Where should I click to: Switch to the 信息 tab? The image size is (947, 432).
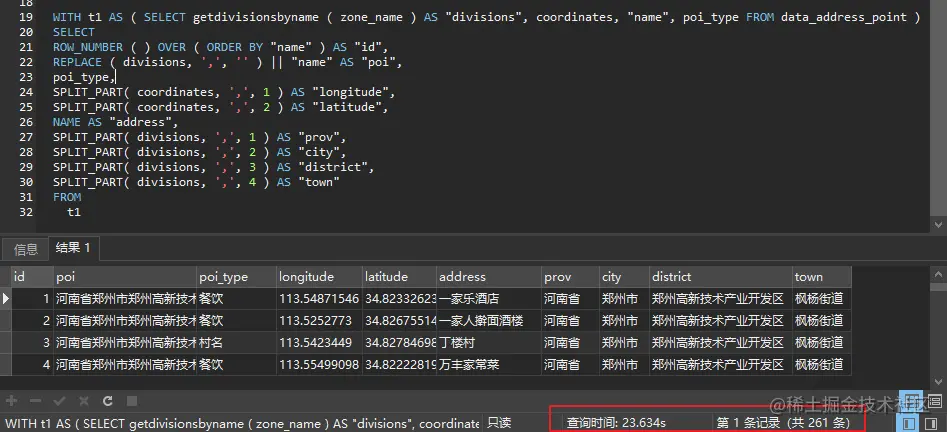pyautogui.click(x=25, y=249)
